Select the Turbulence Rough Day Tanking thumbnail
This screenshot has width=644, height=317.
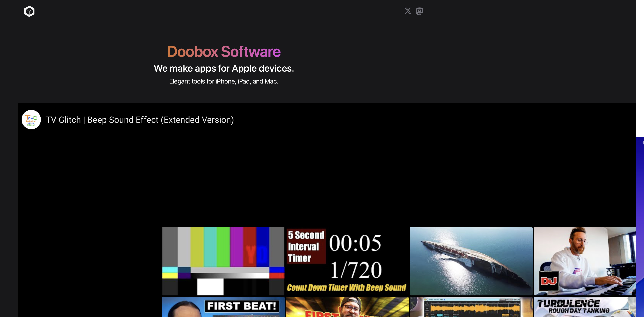584,307
